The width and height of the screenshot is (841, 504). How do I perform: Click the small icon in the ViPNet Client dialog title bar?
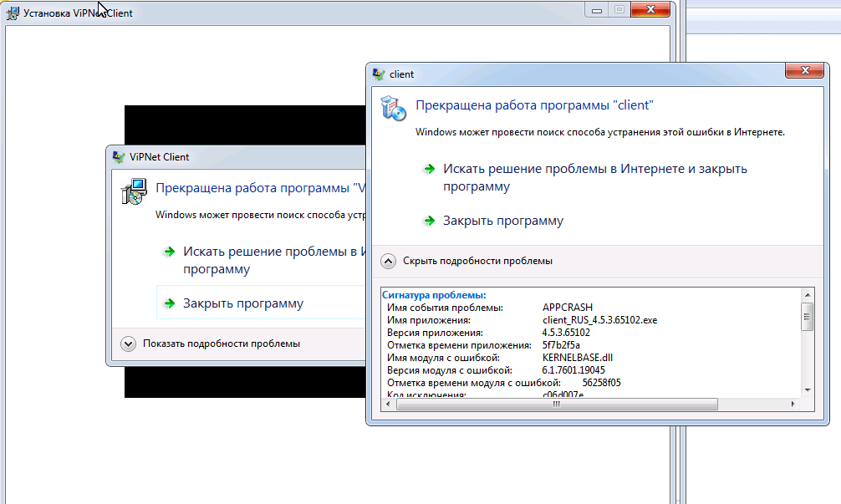click(x=119, y=156)
